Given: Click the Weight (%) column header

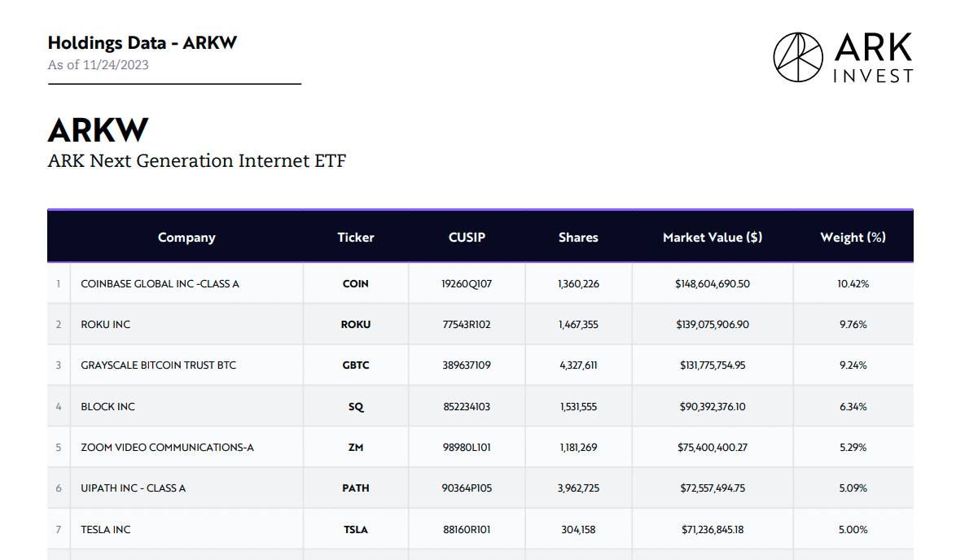Looking at the screenshot, I should coord(853,237).
